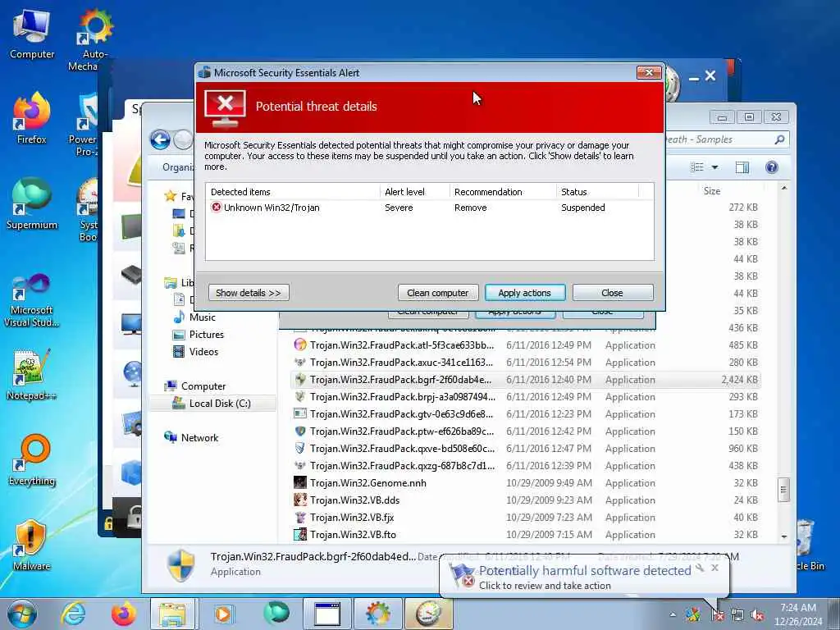
Task: Open the Notepad++ desktop shortcut
Action: 32,374
